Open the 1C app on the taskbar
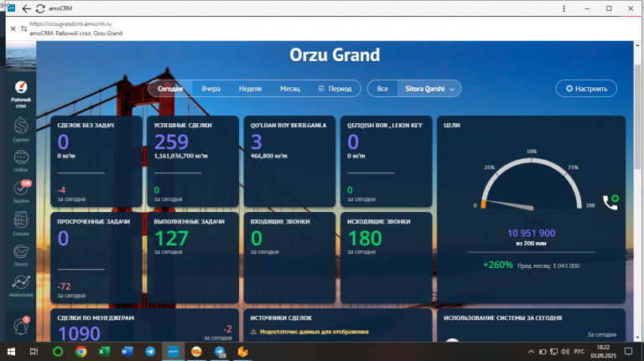The width and height of the screenshot is (644, 361). [x=196, y=352]
